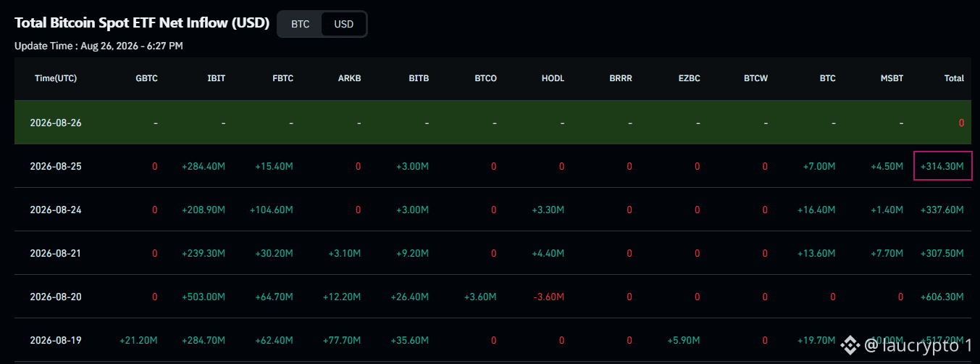Click the -3.60M HODL outflow value

point(548,297)
